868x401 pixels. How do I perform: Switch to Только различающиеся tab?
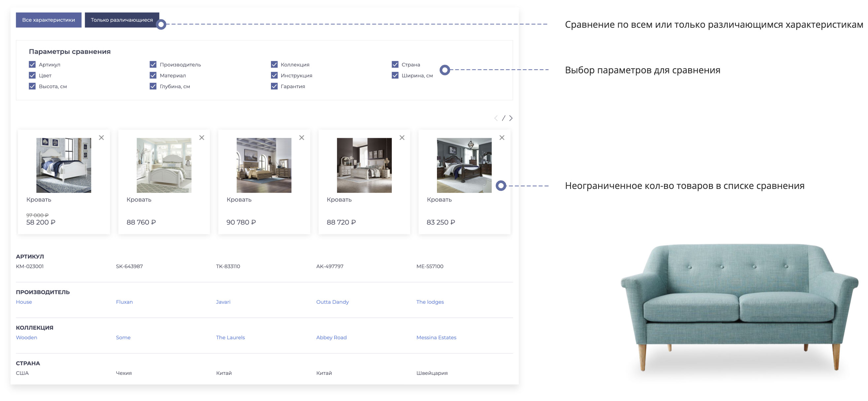[121, 20]
